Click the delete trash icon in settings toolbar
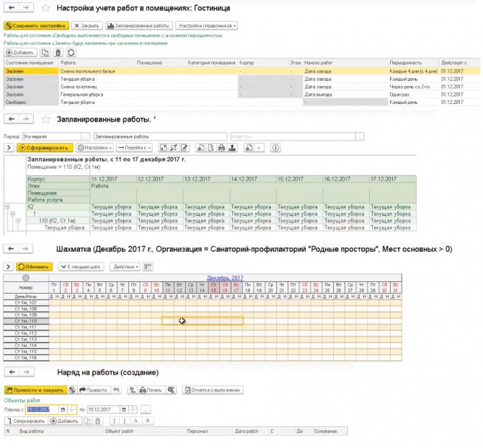This screenshot has width=483, height=448. point(58,53)
